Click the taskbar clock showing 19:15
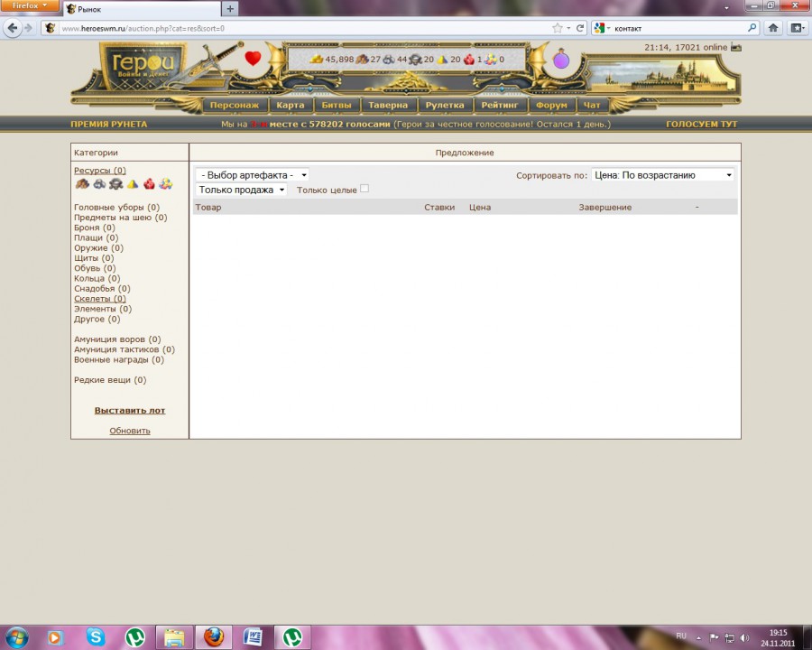This screenshot has height=650, width=812. pos(778,637)
